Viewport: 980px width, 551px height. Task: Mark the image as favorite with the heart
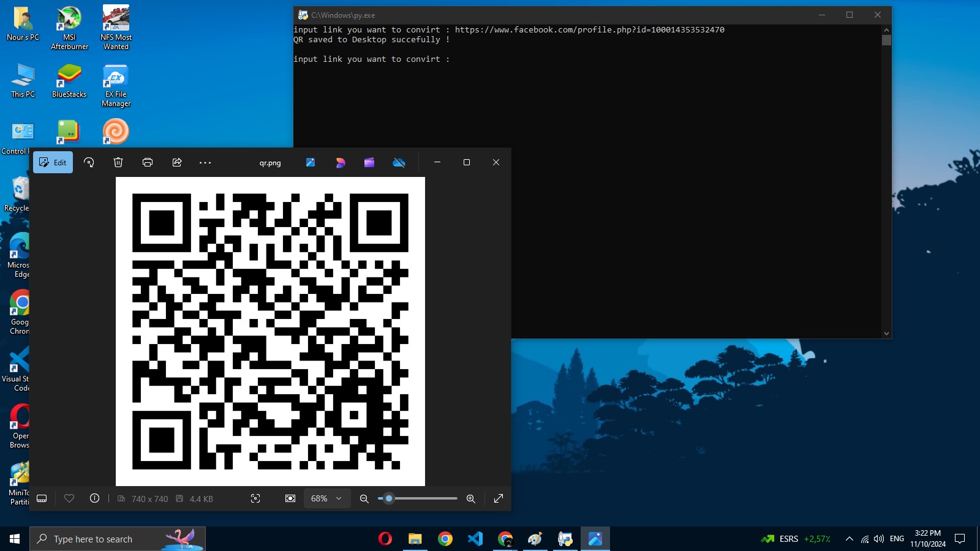(69, 498)
